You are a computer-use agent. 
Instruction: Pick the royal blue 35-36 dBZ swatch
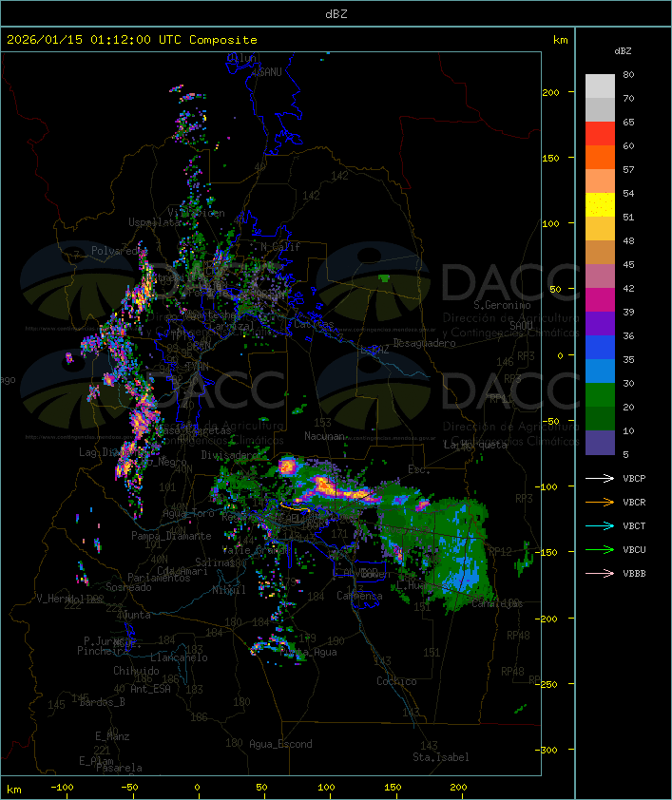pyautogui.click(x=600, y=348)
